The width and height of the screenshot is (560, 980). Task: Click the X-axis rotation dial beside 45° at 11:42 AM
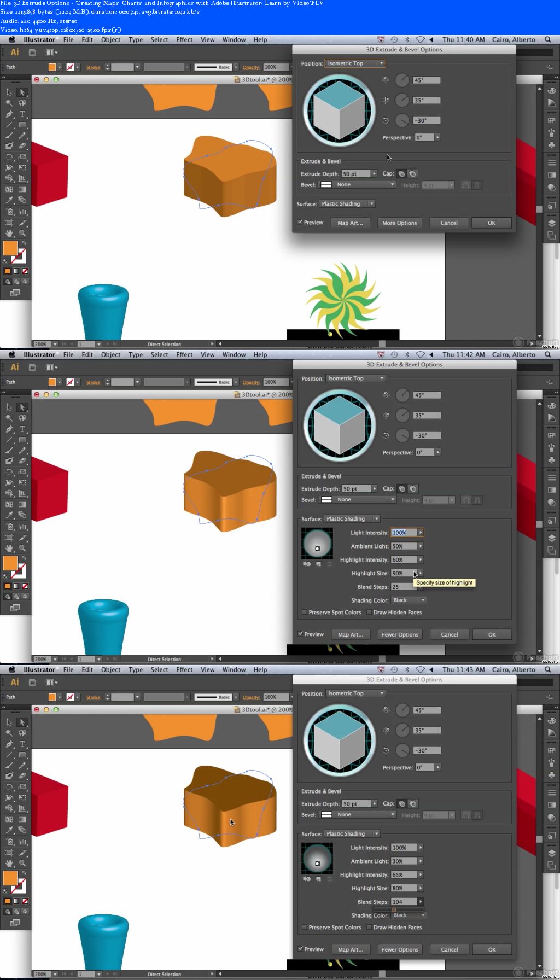(402, 395)
